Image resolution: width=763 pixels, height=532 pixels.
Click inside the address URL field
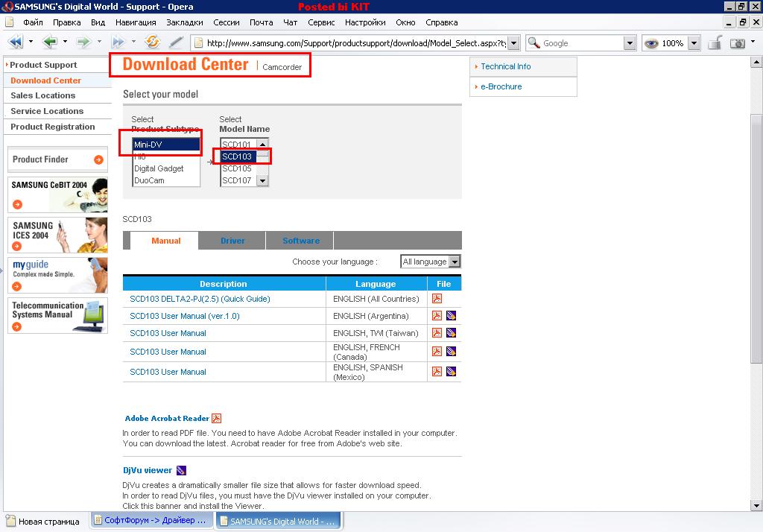point(356,42)
